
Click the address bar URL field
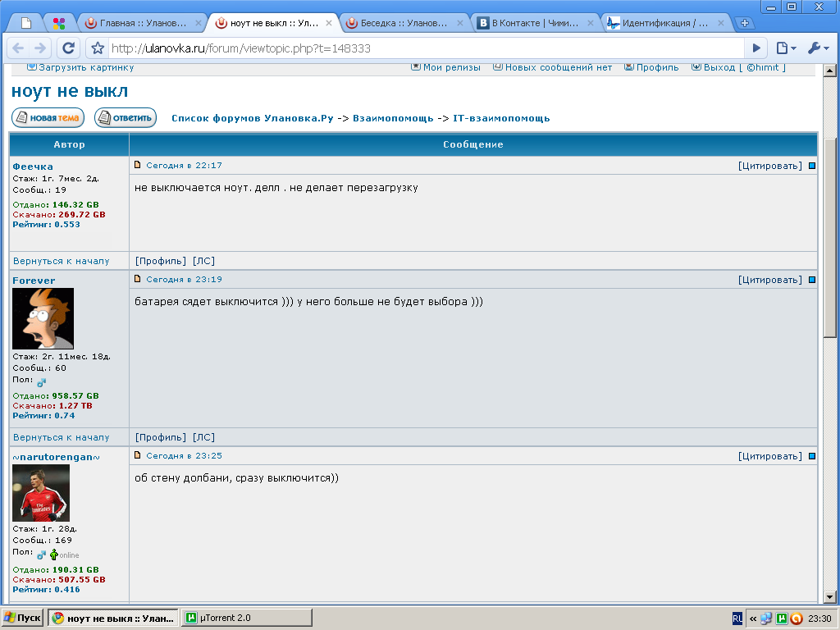click(x=426, y=48)
